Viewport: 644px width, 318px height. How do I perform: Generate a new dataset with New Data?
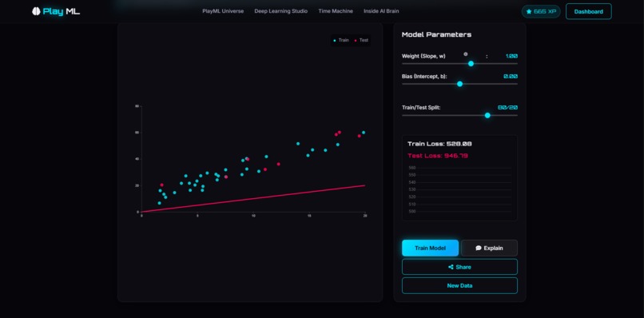tap(459, 285)
